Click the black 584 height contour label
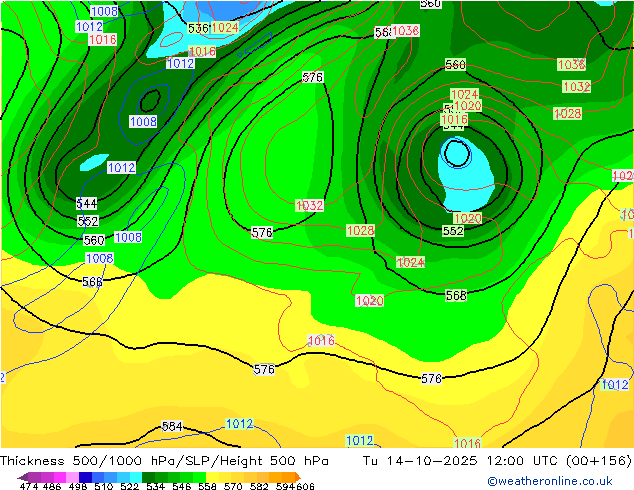The image size is (634, 490). click(x=172, y=426)
